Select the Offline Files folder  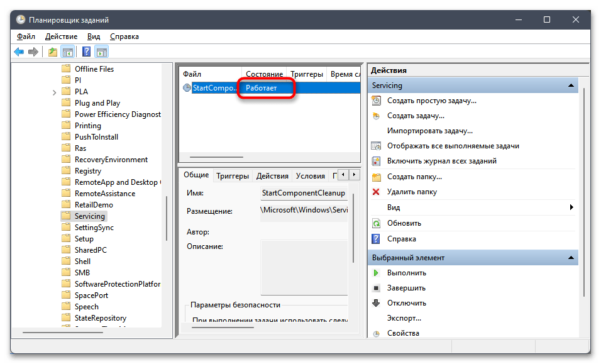94,69
